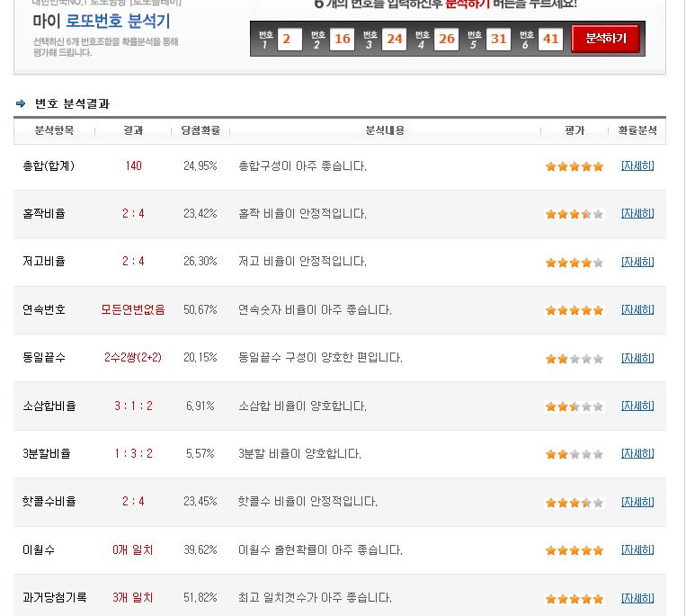Image resolution: width=686 pixels, height=616 pixels.
Task: Click 자세히 link in 저고비율 row
Action: [x=637, y=262]
